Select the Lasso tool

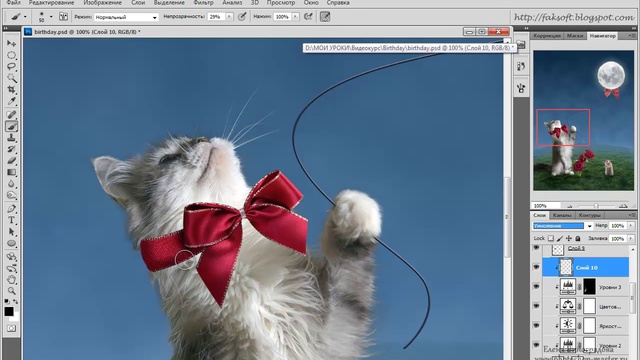[11, 67]
